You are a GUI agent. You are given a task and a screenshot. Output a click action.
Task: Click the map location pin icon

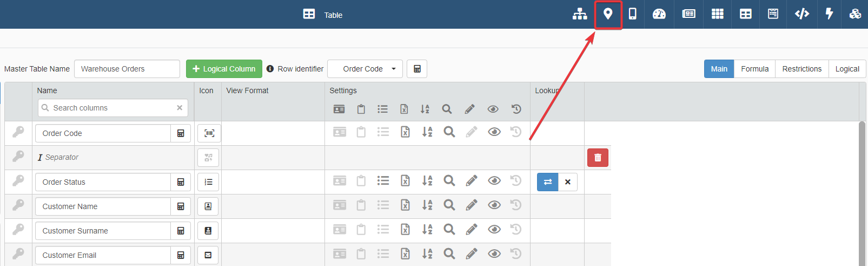pyautogui.click(x=608, y=14)
